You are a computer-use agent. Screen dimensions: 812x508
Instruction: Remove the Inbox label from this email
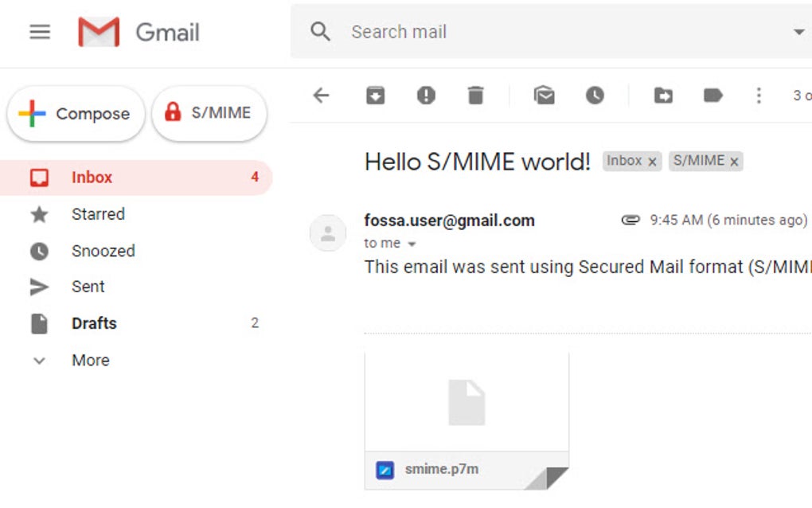[653, 162]
